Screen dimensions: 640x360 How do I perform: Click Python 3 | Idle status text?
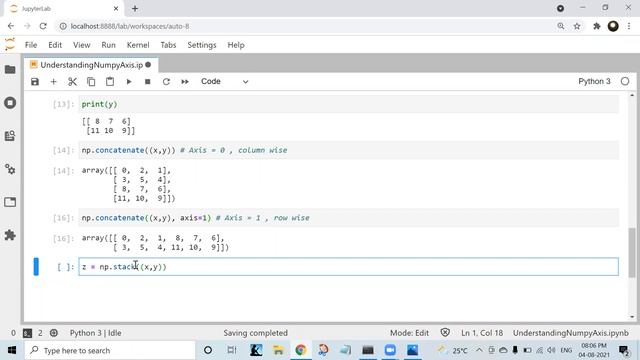tap(96, 333)
